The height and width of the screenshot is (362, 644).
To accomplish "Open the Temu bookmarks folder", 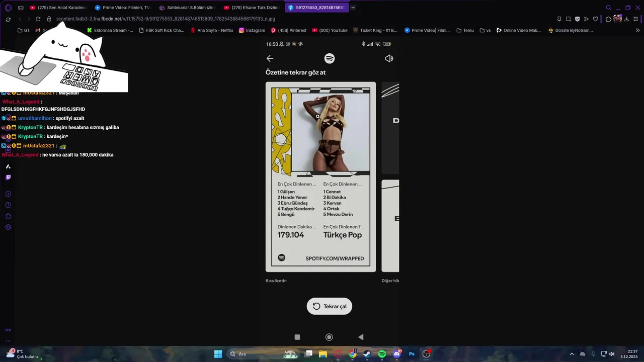I will tap(465, 30).
